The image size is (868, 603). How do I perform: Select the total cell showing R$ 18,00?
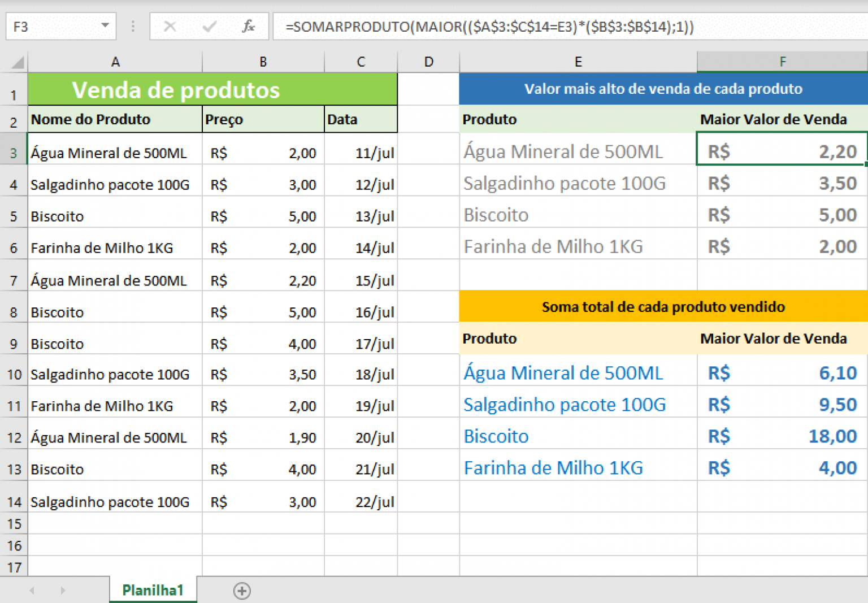(782, 434)
